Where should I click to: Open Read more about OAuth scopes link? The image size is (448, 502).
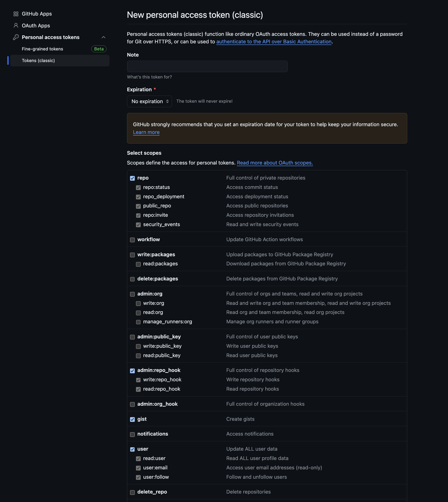(x=275, y=163)
